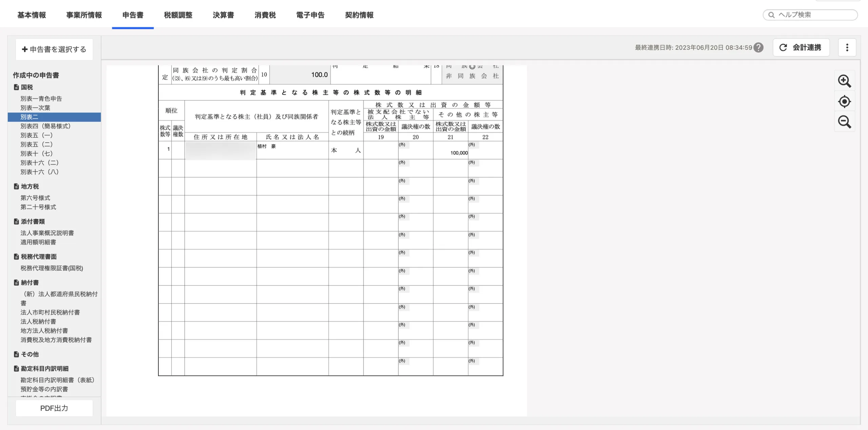Click the help question mark icon
Screen dimensions: 868x430
pos(758,47)
